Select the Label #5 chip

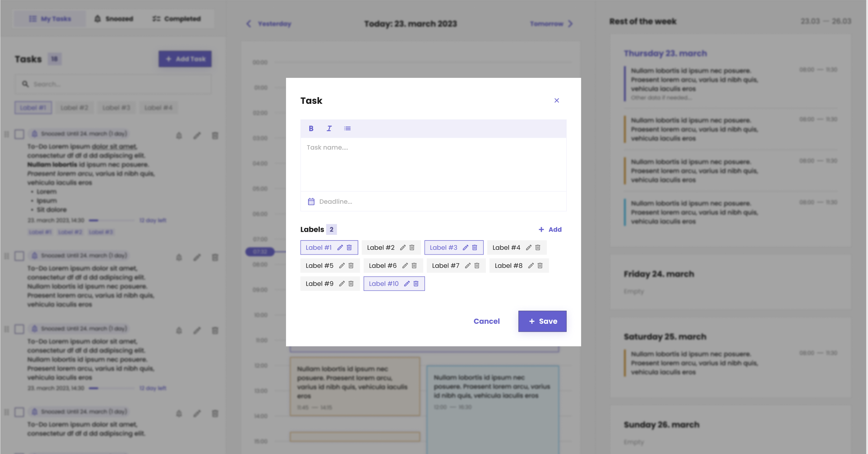pyautogui.click(x=319, y=266)
